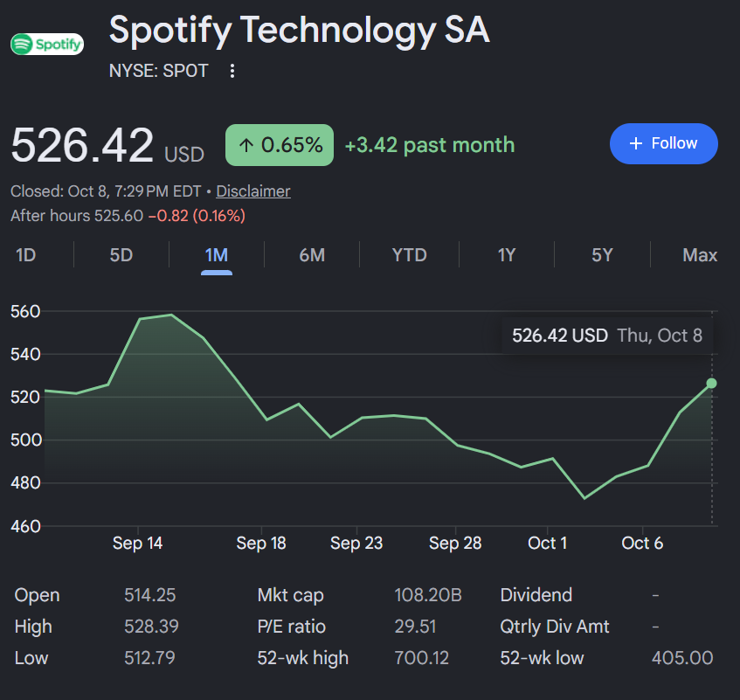Click the 'Qtrly Div Amt' label
740x700 pixels.
(555, 627)
